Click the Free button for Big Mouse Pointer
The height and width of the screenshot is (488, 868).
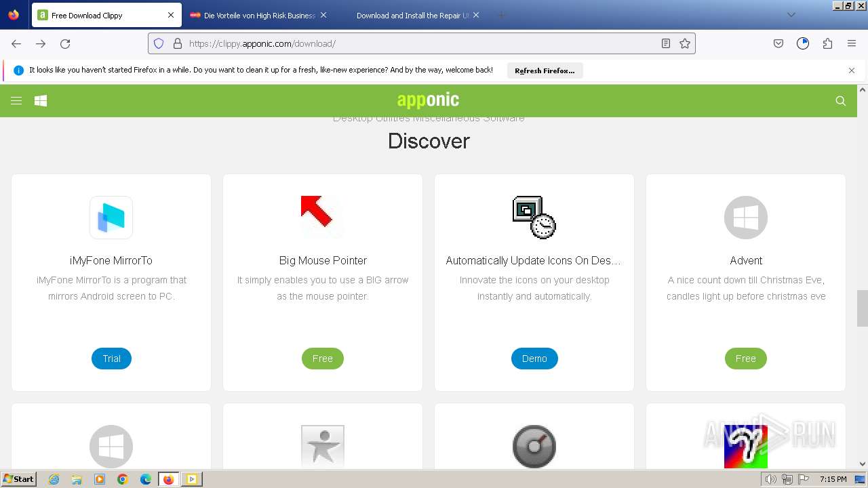(323, 359)
